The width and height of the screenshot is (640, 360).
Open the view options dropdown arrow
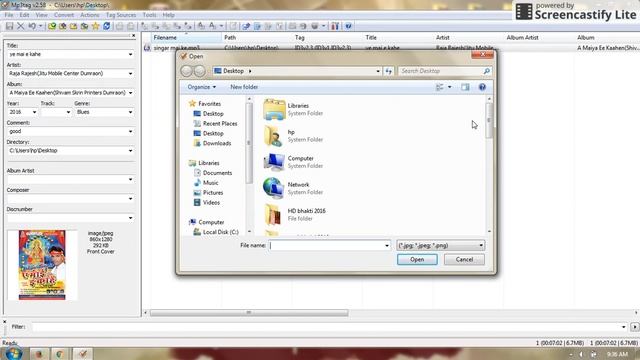[x=450, y=87]
